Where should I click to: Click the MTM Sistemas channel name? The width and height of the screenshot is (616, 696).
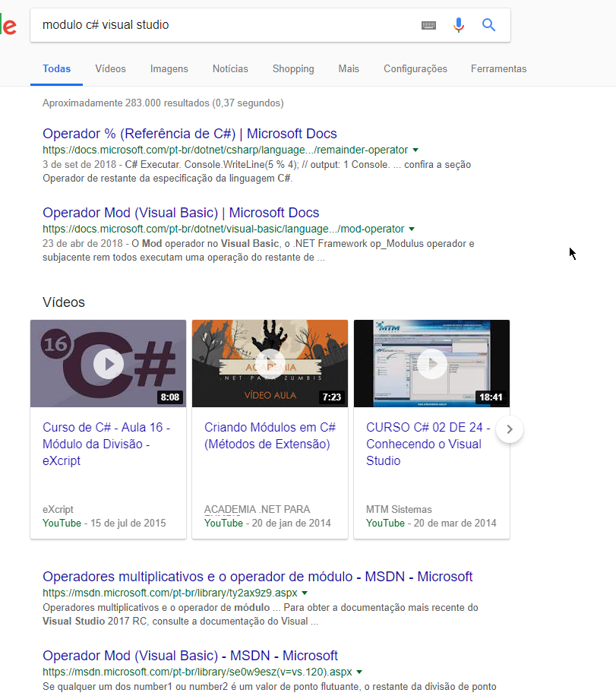pos(399,510)
